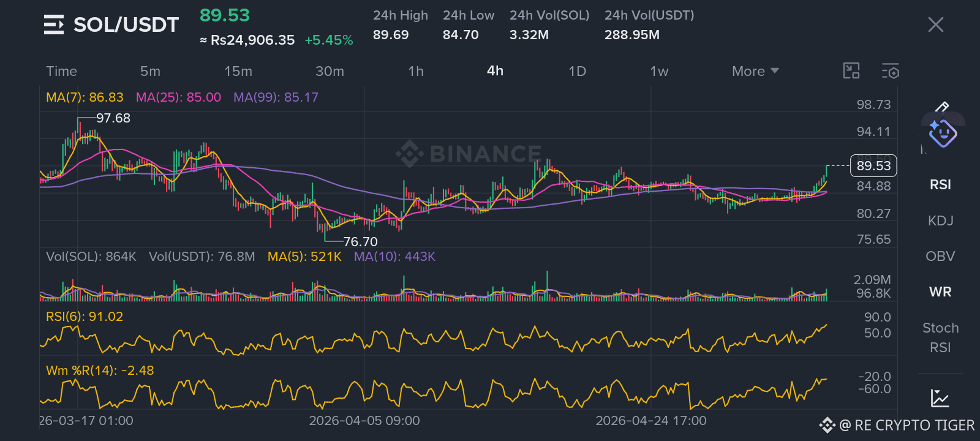
Task: Open the AI assistant smiley icon
Action: [x=943, y=133]
